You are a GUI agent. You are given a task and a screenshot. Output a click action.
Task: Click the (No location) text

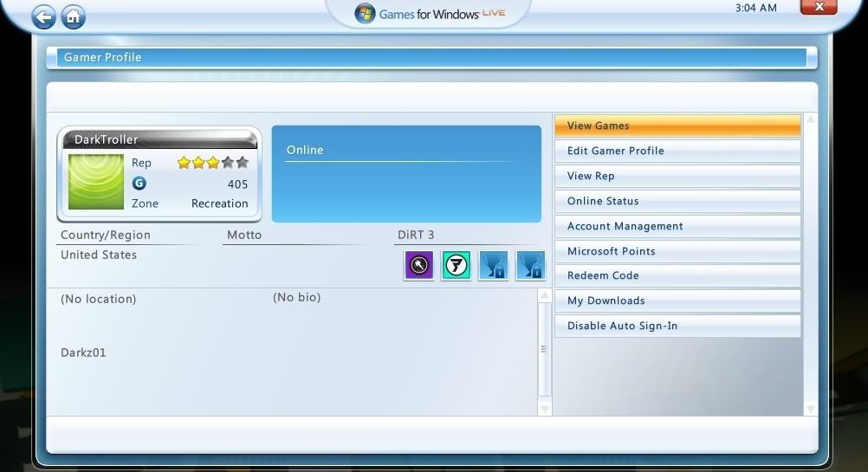99,299
